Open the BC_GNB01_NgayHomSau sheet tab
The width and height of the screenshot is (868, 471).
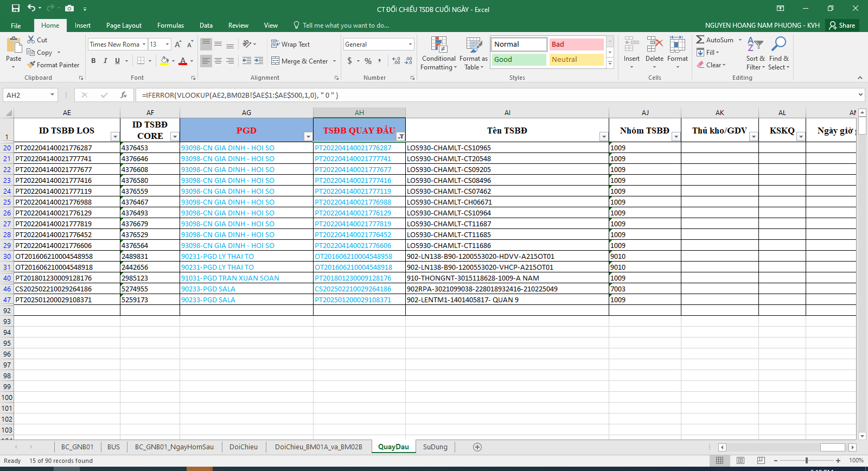(174, 447)
